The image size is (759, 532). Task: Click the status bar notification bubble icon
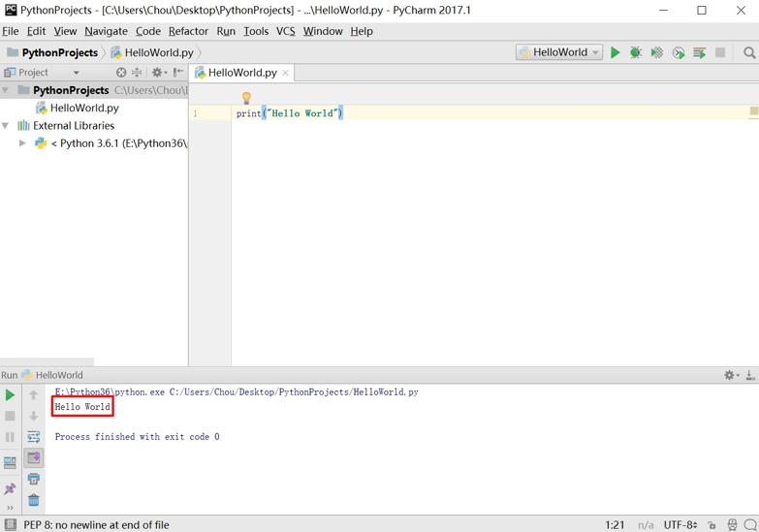pyautogui.click(x=750, y=525)
